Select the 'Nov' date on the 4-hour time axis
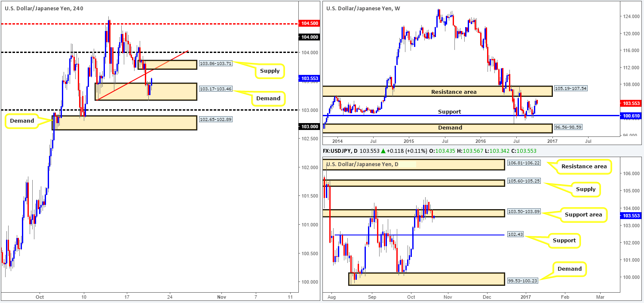Viewport: 644px width, 303px height. pos(221,297)
